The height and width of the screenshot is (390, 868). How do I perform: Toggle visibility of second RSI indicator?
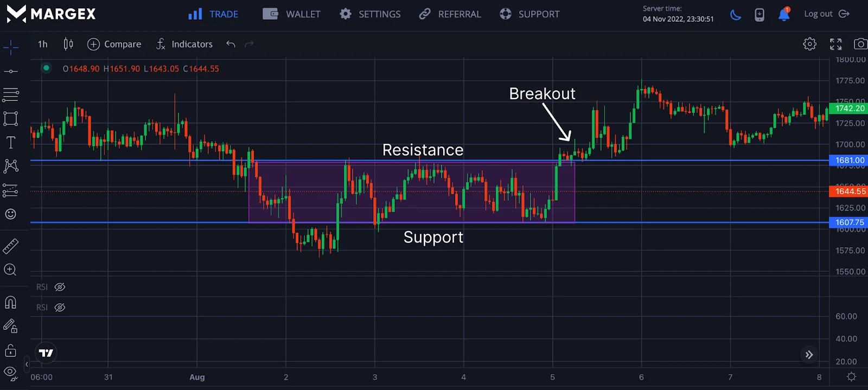(60, 308)
